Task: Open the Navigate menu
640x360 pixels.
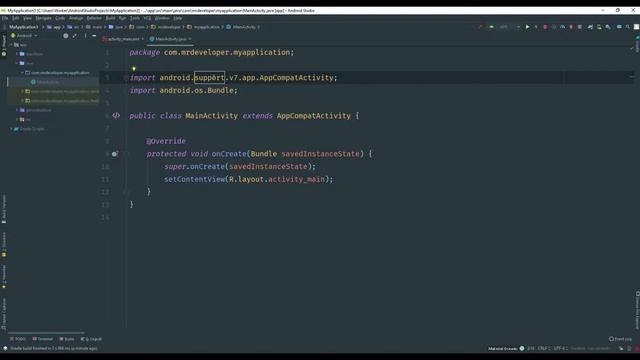Action: pyautogui.click(x=43, y=18)
